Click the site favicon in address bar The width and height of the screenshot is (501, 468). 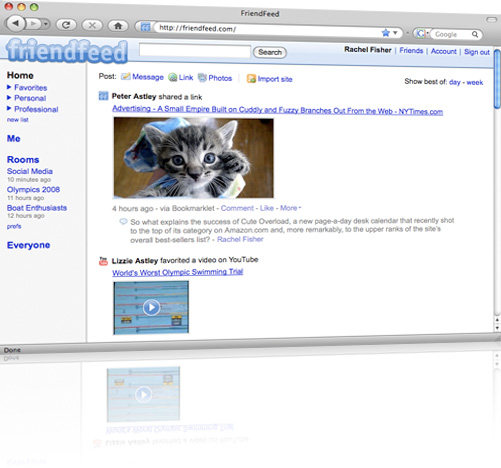145,27
